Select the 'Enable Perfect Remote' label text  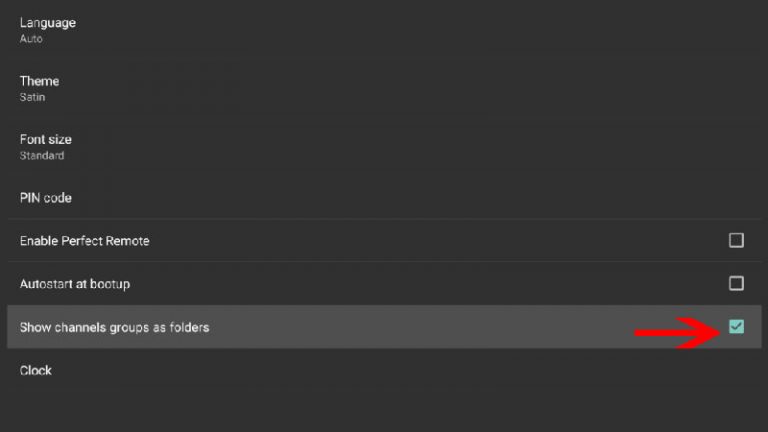pyautogui.click(x=84, y=241)
